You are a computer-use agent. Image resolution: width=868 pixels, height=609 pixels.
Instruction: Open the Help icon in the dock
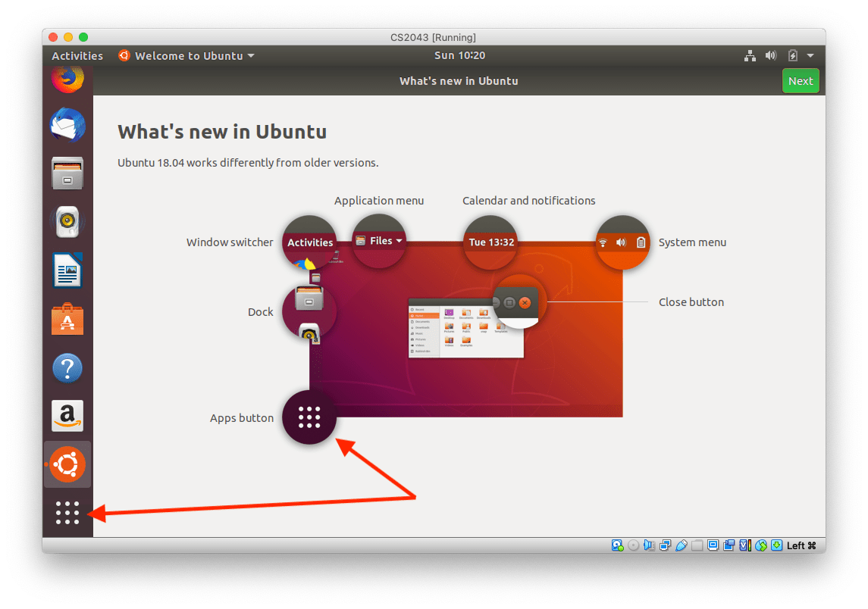[67, 367]
